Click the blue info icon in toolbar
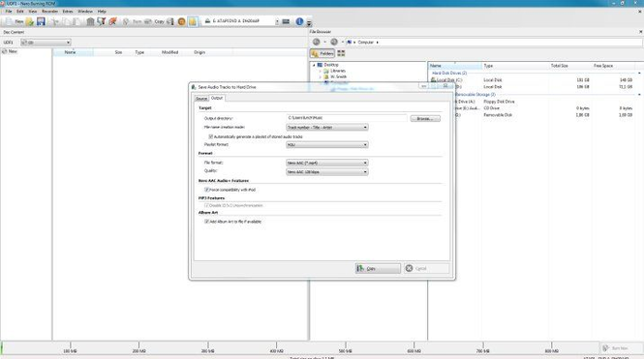The height and width of the screenshot is (359, 644). click(x=299, y=21)
